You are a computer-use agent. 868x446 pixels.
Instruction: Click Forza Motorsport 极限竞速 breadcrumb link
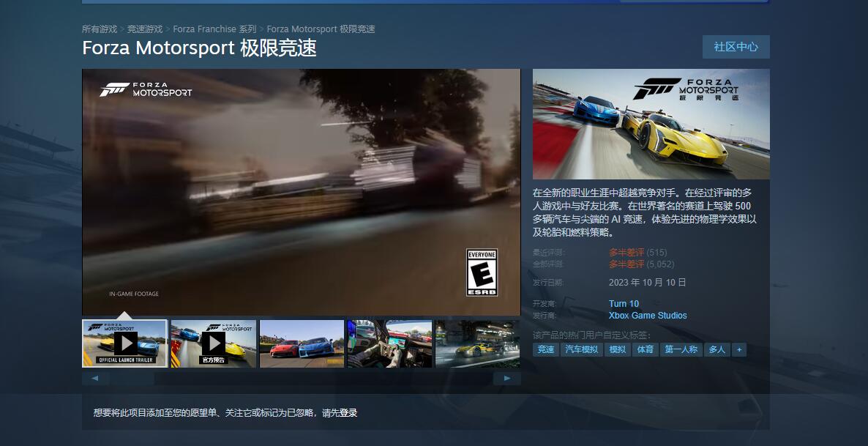321,29
